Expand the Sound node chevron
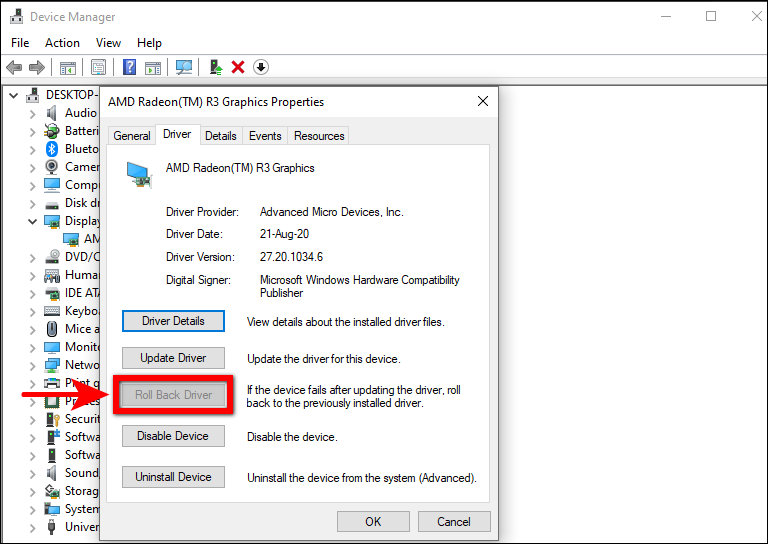The image size is (768, 544). 32,473
